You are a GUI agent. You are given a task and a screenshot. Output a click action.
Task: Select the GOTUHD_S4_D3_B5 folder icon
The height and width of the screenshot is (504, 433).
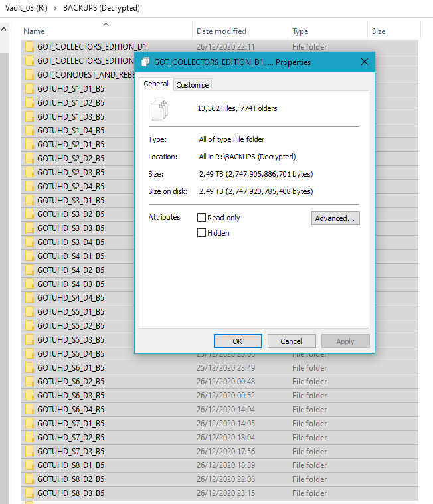pos(29,284)
